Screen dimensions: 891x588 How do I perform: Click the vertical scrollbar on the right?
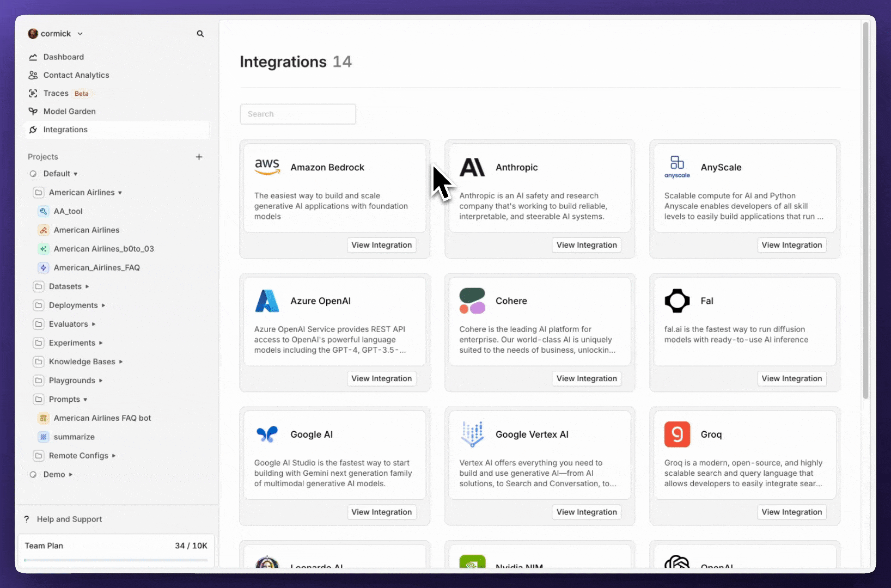coord(865,210)
